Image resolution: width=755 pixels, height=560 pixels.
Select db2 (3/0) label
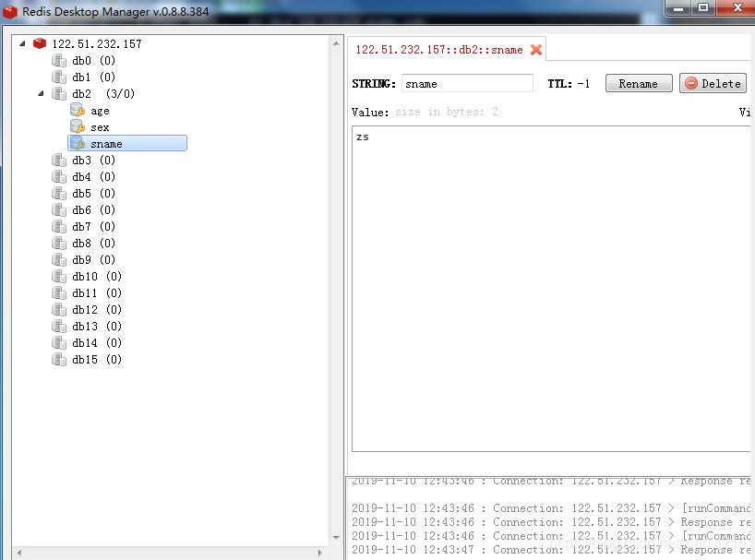(x=103, y=94)
